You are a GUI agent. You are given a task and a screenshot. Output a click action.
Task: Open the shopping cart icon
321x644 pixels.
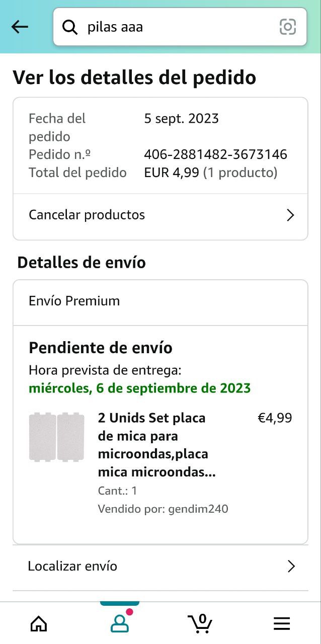(x=200, y=624)
